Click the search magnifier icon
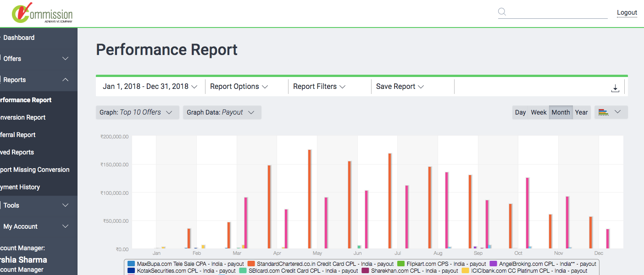The image size is (644, 275). [x=502, y=12]
